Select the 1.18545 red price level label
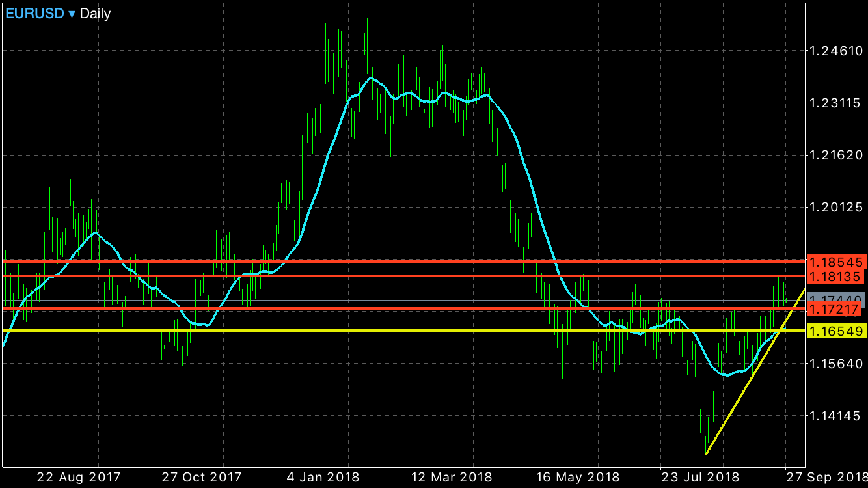 (836, 262)
